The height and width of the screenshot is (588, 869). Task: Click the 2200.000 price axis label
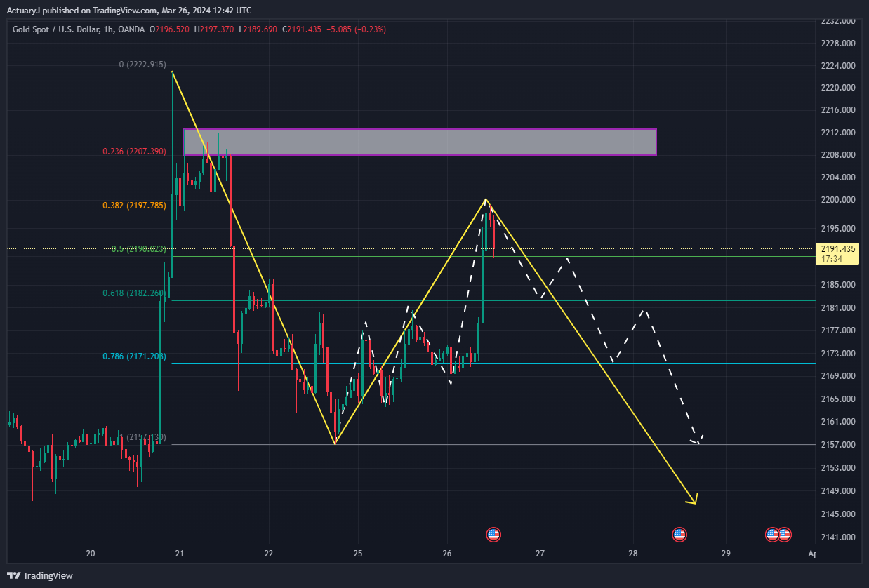tap(838, 200)
